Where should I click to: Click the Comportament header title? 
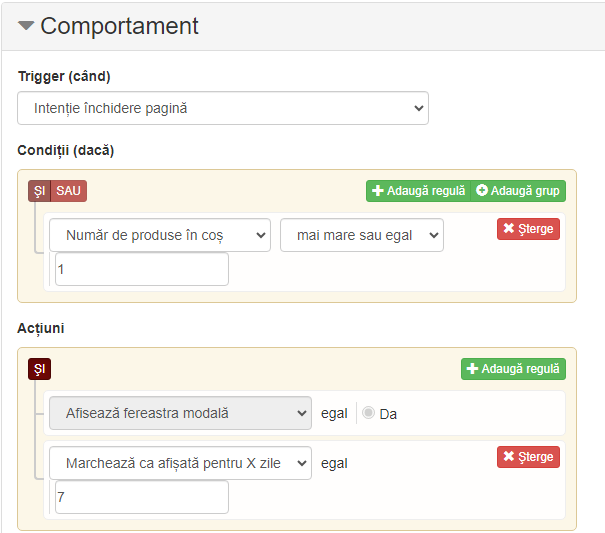coord(119,26)
